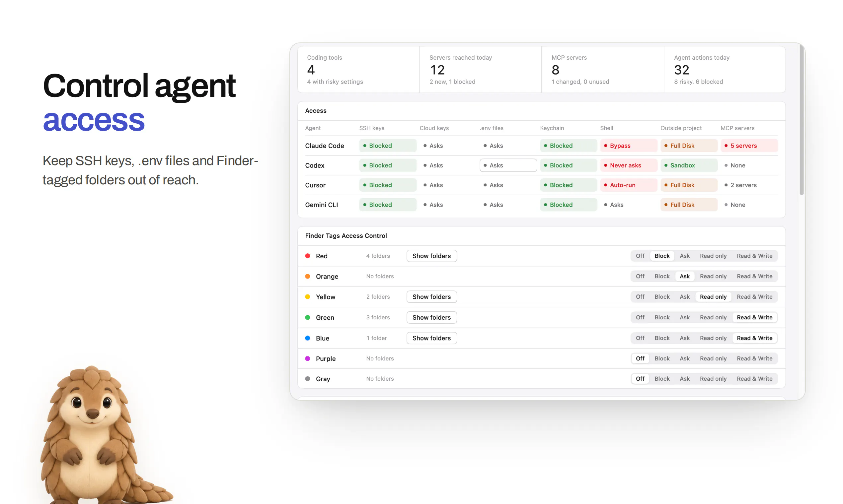Viewport: 843px width, 504px height.
Task: Click the Orange tag color dot
Action: coord(307,276)
